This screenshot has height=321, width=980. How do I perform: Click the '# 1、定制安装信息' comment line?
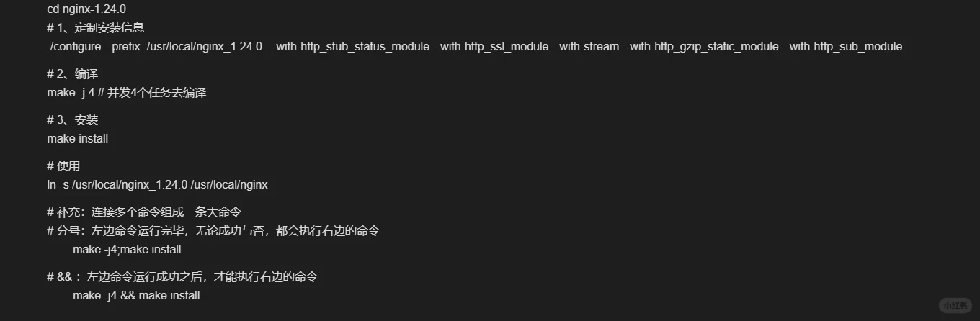click(96, 28)
